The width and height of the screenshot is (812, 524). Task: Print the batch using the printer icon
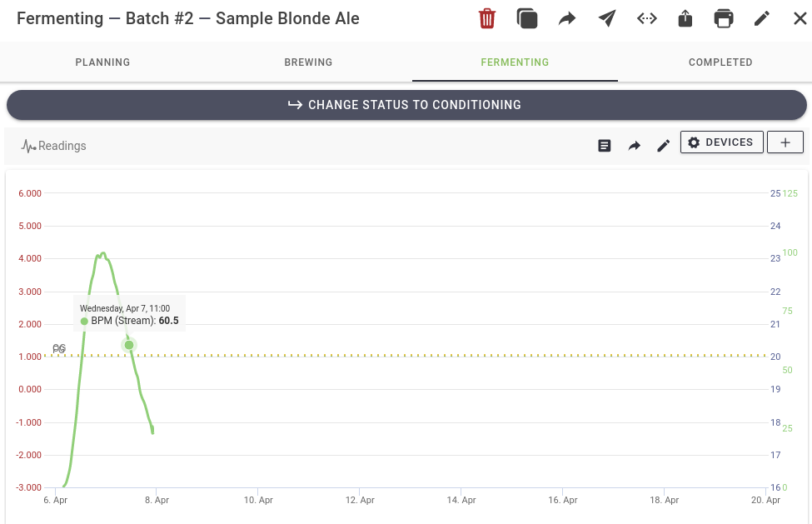725,18
